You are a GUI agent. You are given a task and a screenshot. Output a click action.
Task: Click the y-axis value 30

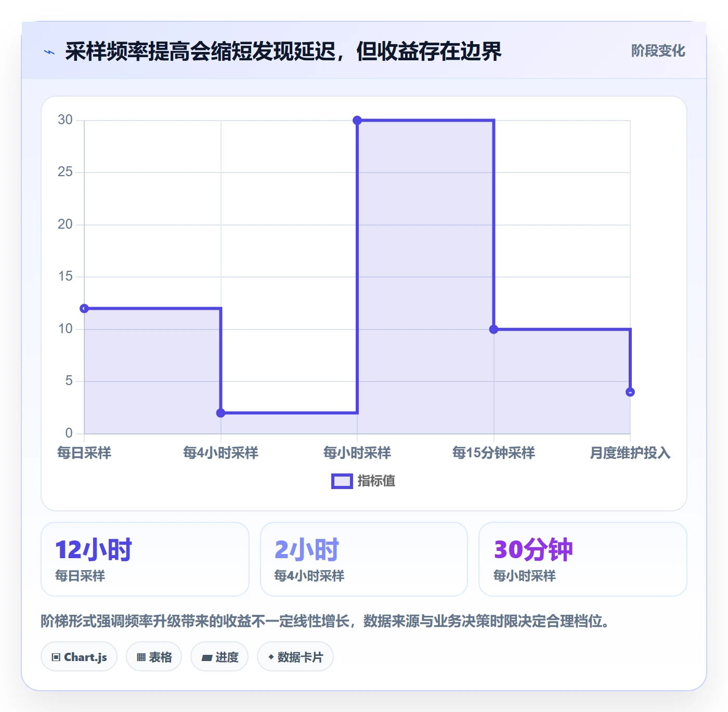tap(65, 120)
